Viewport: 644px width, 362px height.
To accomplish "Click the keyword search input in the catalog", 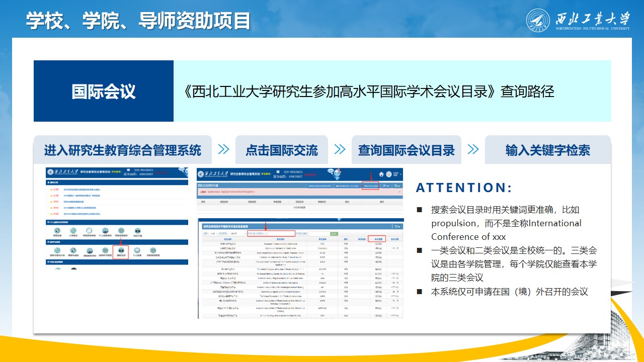I will tap(281, 234).
